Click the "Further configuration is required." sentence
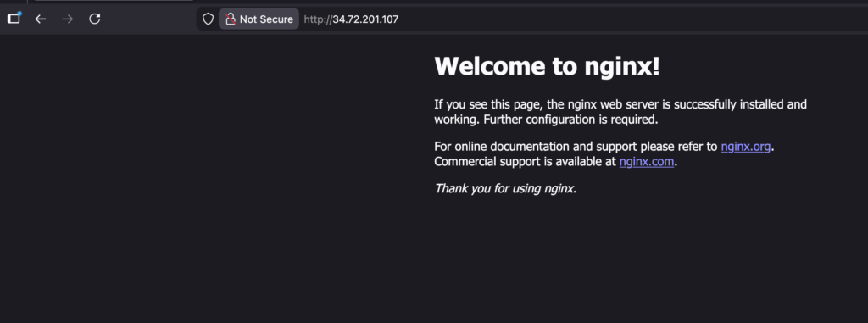The image size is (868, 323). click(570, 120)
